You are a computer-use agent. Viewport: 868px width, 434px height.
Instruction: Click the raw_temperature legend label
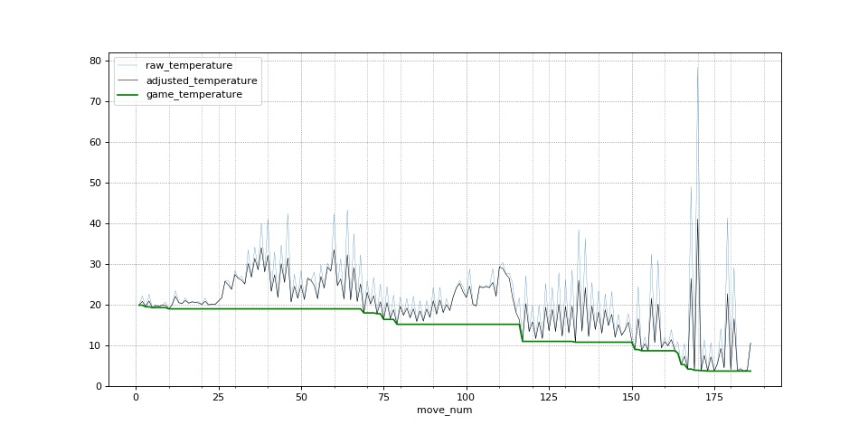189,66
